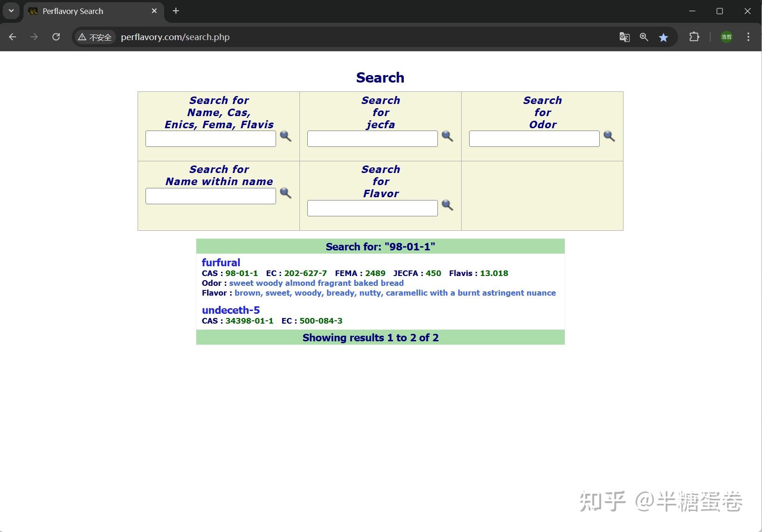Bookmark this page with the star icon

pos(664,37)
